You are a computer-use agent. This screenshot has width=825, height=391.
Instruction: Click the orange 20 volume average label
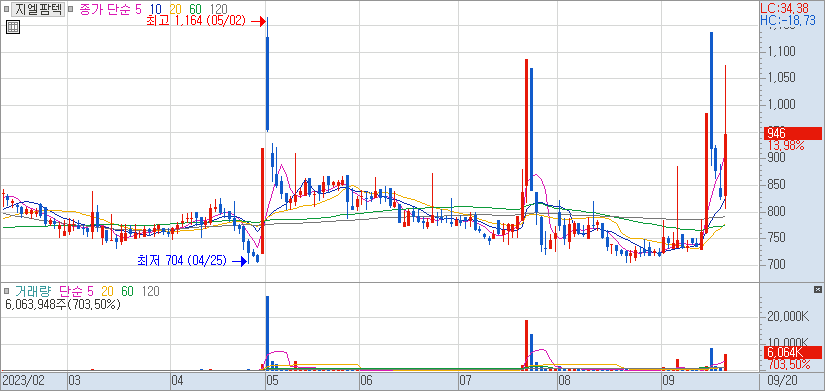(x=108, y=291)
